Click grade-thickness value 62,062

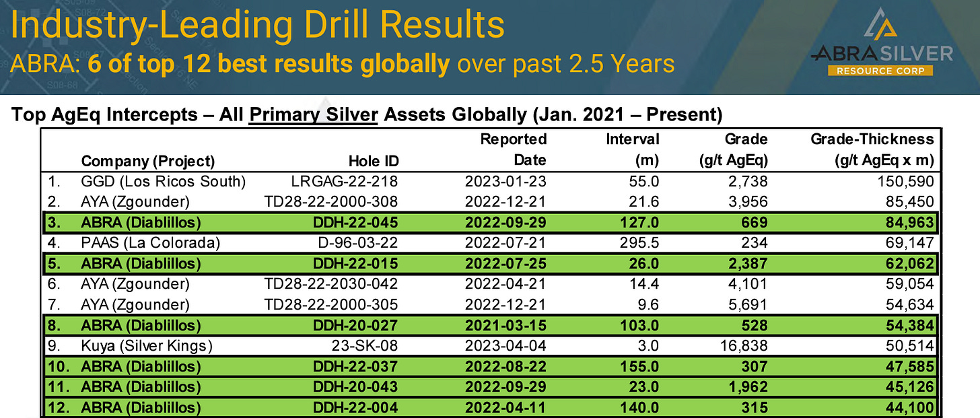(909, 263)
